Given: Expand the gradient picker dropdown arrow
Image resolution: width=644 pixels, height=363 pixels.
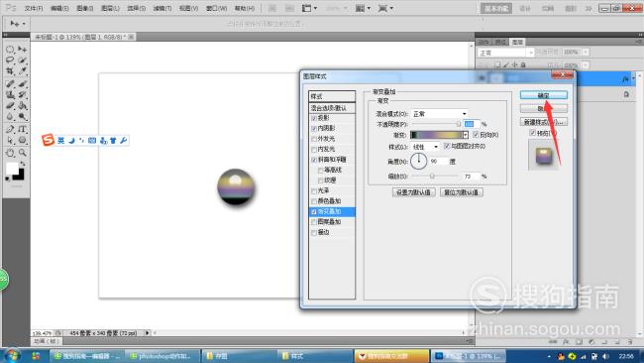Looking at the screenshot, I should 466,135.
